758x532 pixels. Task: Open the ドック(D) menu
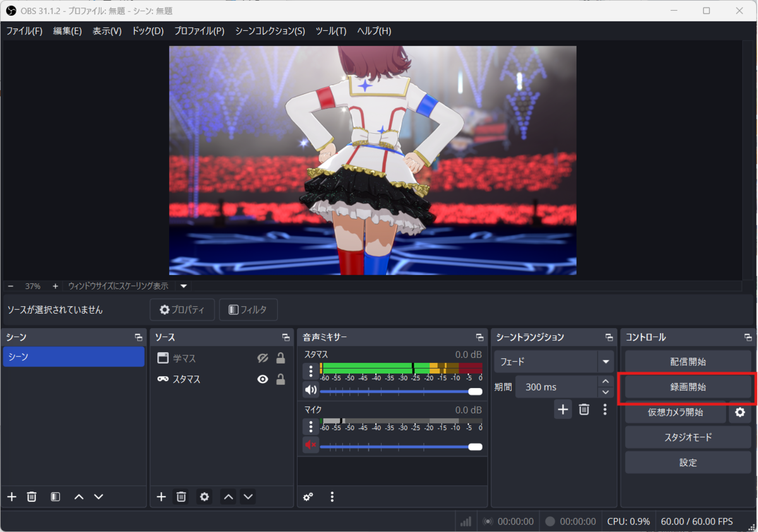click(148, 31)
